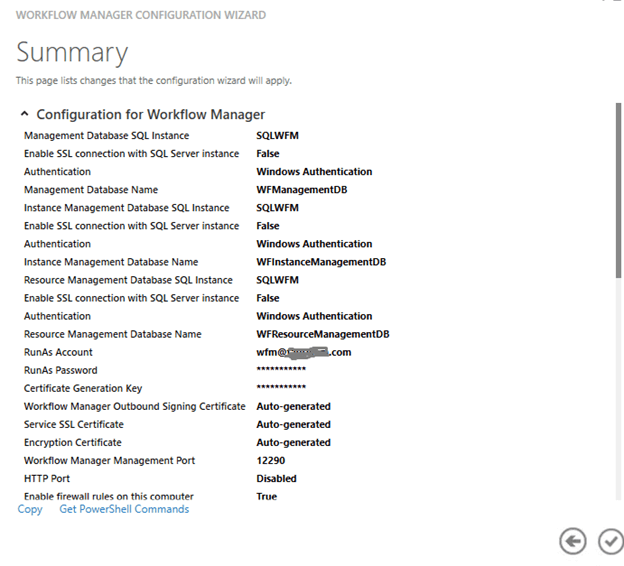
Task: Select the Summary heading
Action: click(72, 53)
